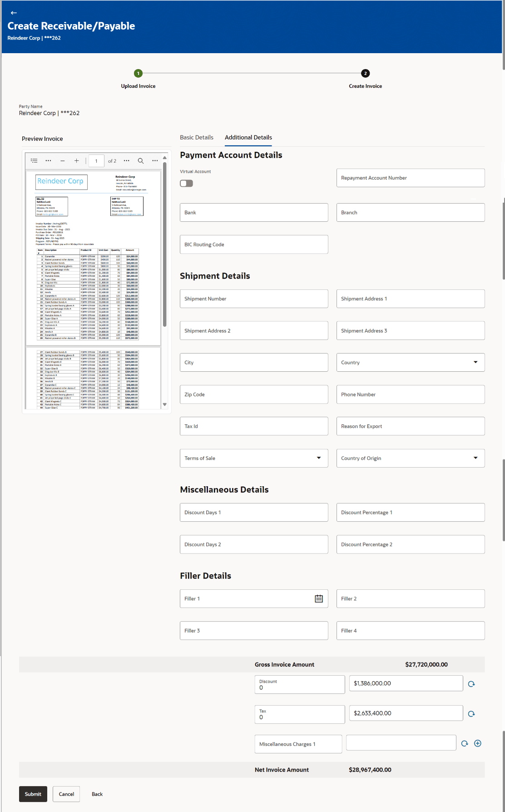Click the Discount Days 1 field
This screenshot has height=812, width=505.
[254, 512]
